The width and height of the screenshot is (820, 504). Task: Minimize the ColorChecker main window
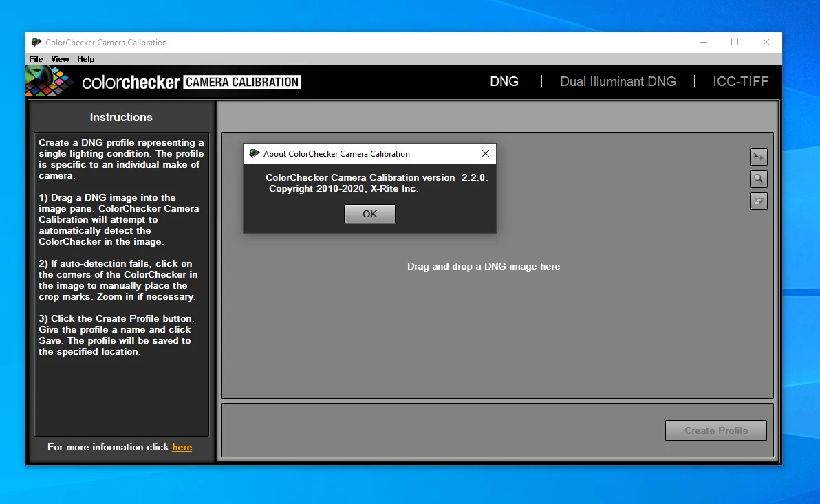[x=704, y=43]
